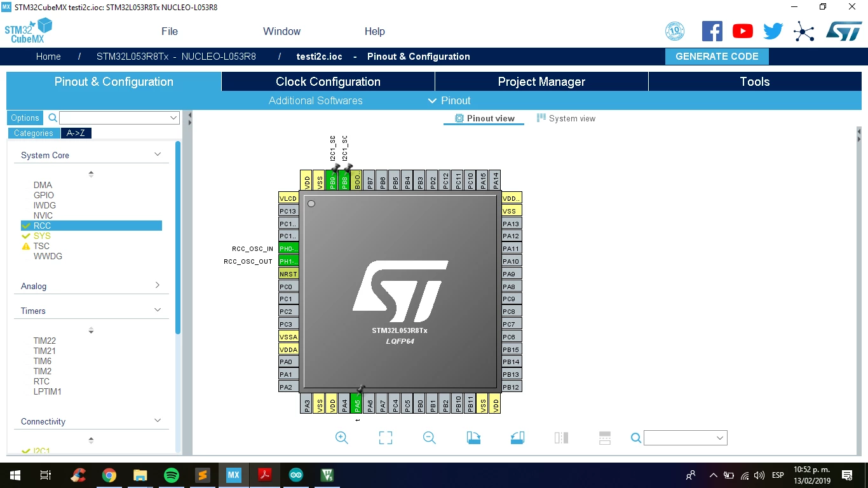This screenshot has height=488, width=868.
Task: Launch Google Chrome from the taskbar
Action: click(x=109, y=475)
